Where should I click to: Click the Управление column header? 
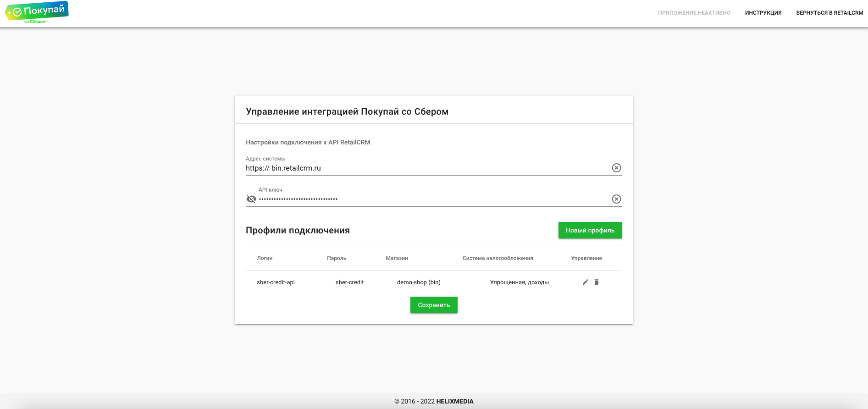586,258
